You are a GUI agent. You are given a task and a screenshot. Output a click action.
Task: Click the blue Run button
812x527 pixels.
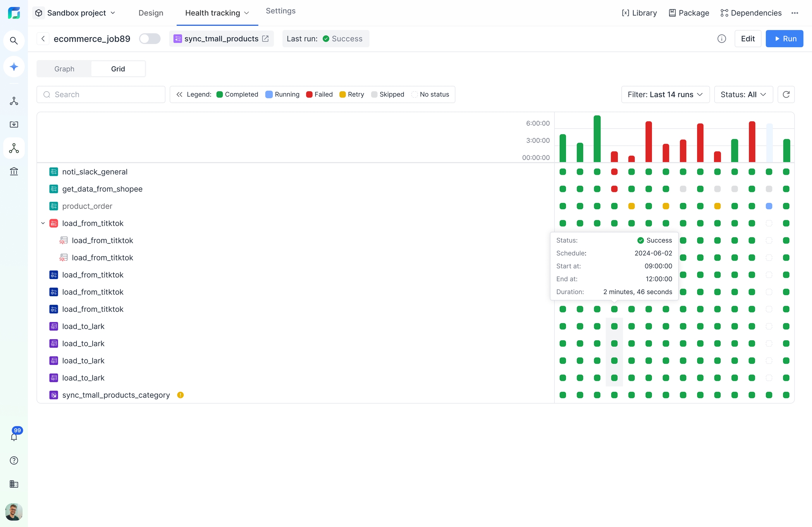(x=784, y=39)
